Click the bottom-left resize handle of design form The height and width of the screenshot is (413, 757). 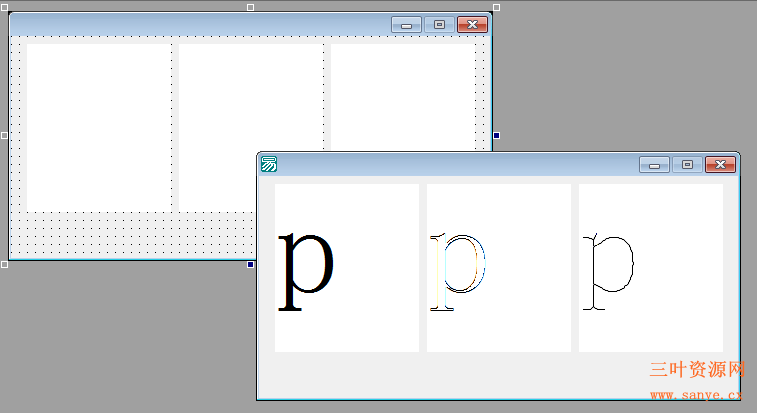[x=4, y=264]
